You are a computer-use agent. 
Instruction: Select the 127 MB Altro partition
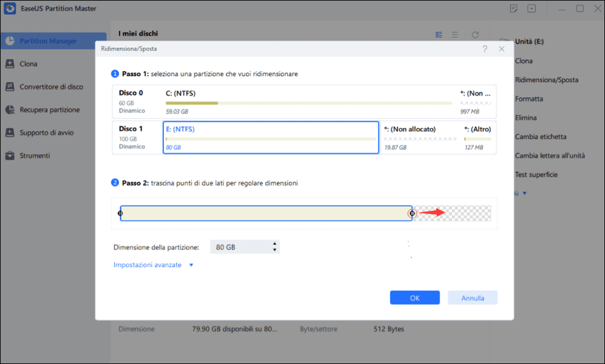[478, 138]
